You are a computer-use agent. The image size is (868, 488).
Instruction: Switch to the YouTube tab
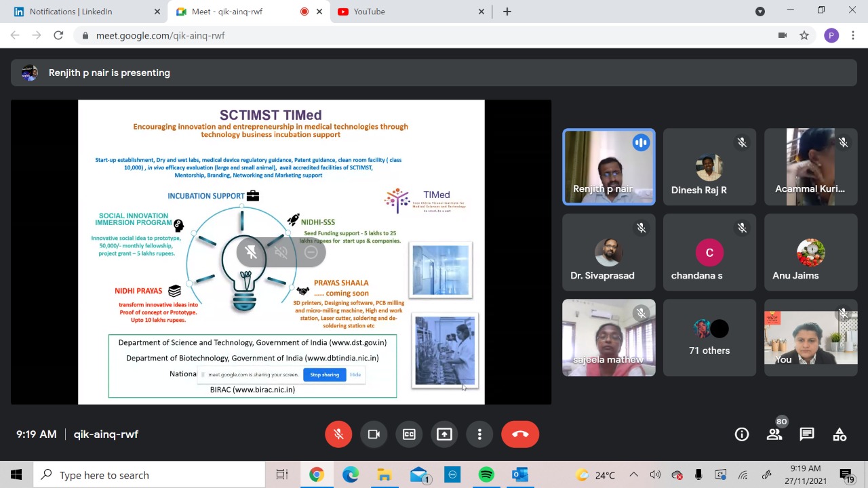click(x=411, y=12)
